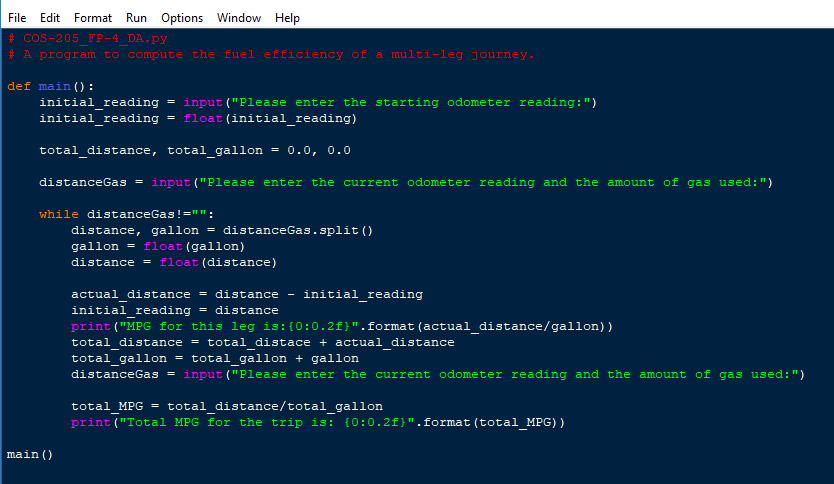
Task: Click 'distance, gallon = distanceGas.split()' line
Action: tap(222, 230)
